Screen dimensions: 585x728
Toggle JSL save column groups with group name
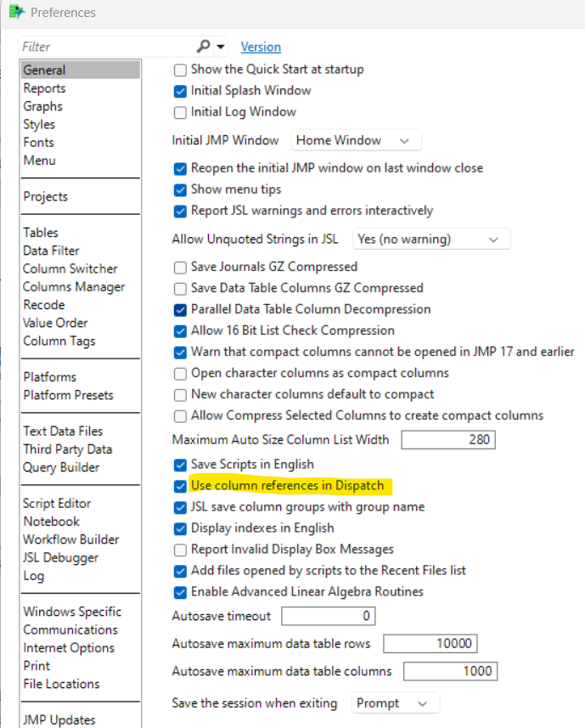[180, 507]
